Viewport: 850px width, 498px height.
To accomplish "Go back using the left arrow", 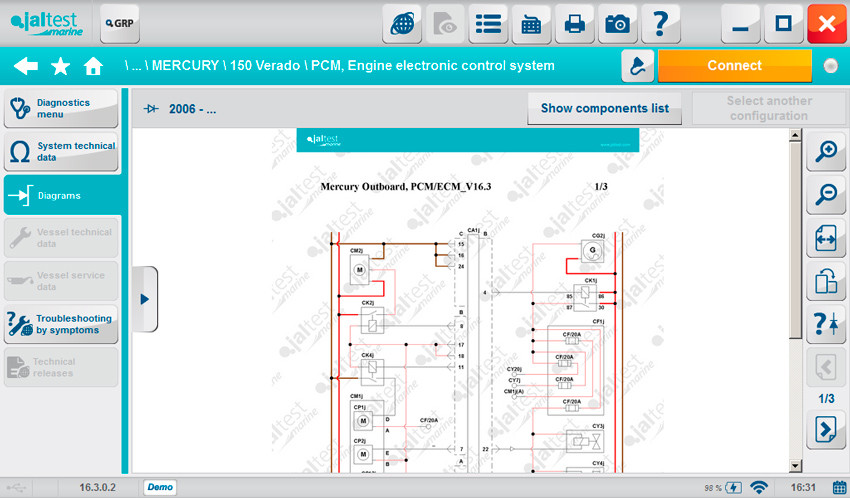I will [x=26, y=66].
